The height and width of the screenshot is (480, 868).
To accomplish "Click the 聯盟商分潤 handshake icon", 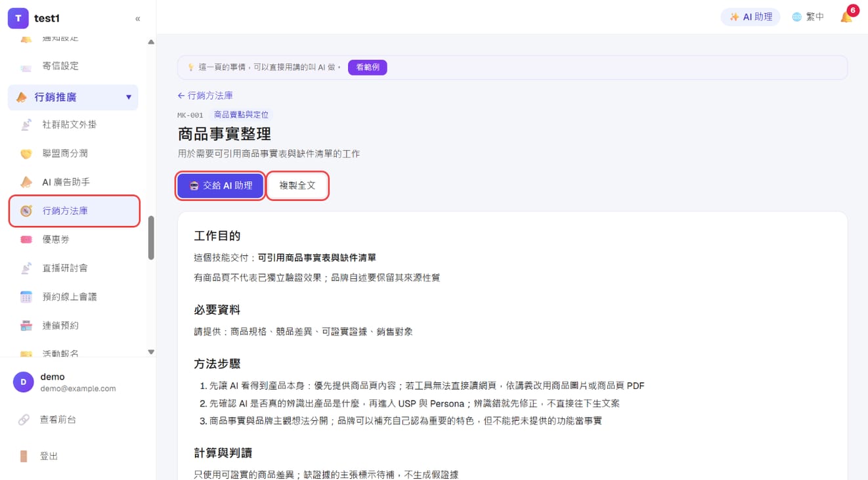I will point(26,154).
